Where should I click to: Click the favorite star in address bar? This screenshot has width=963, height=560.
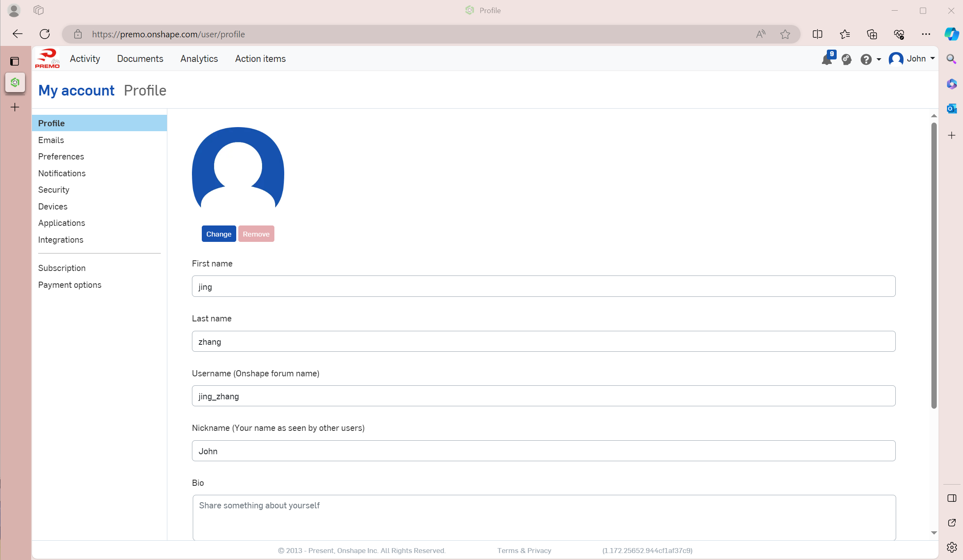785,34
